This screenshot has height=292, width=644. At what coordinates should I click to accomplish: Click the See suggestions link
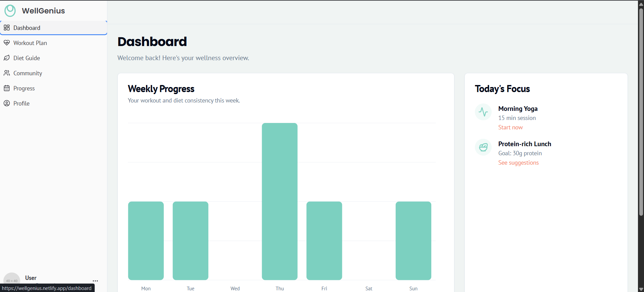[518, 163]
